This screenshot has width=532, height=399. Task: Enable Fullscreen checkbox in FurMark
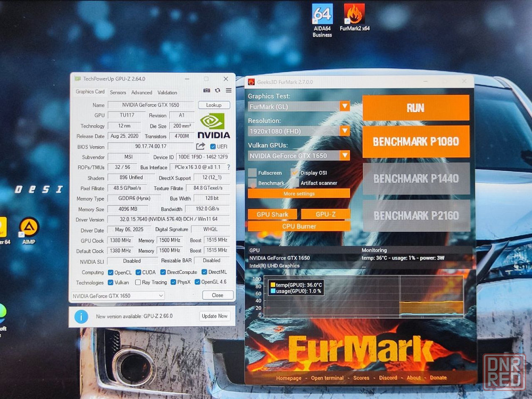click(252, 173)
